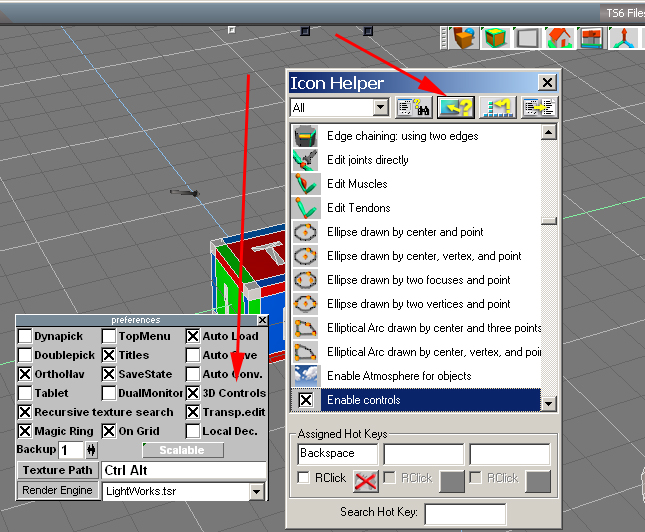Screen dimensions: 645x532
Task: Toggle the Doublepick checkbox
Action: [x=25, y=355]
